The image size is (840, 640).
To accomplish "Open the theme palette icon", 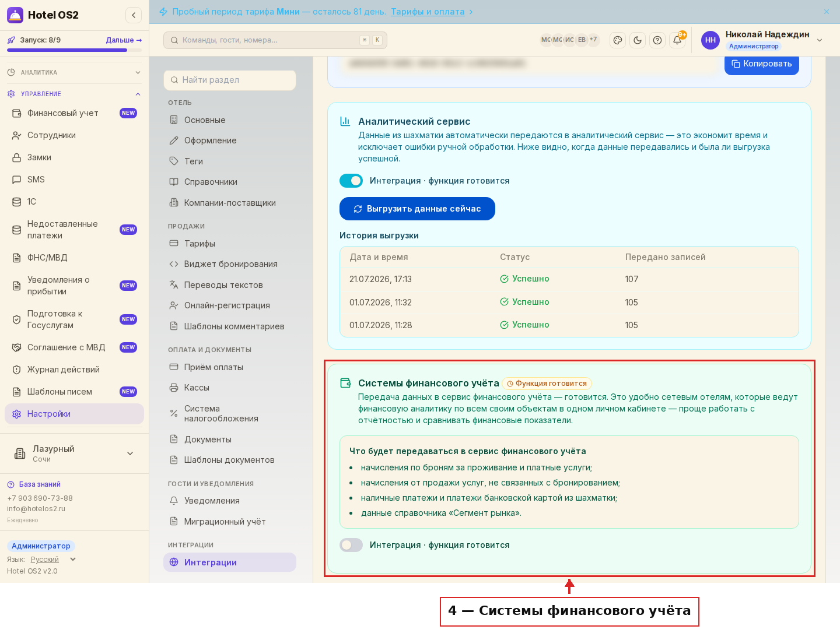I will pos(618,40).
